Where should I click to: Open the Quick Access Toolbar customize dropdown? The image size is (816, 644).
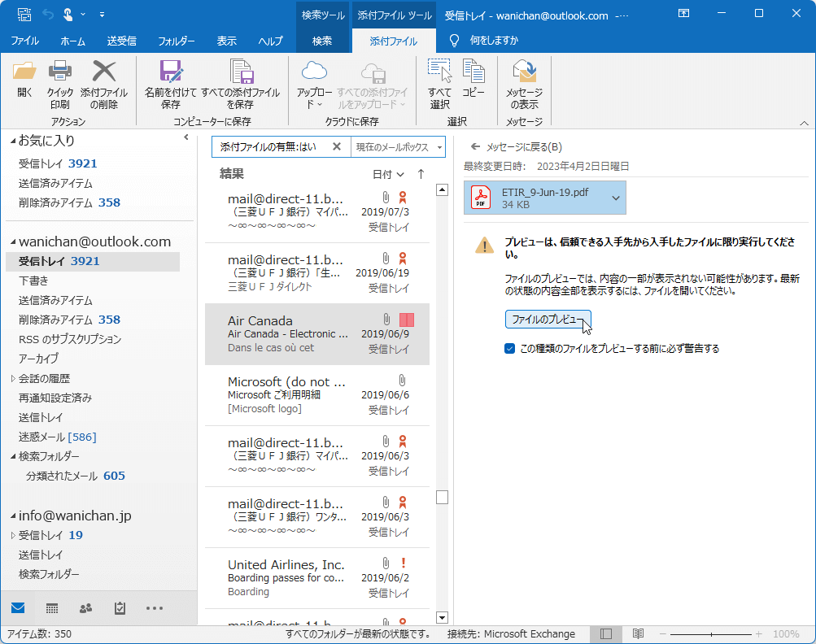click(102, 15)
